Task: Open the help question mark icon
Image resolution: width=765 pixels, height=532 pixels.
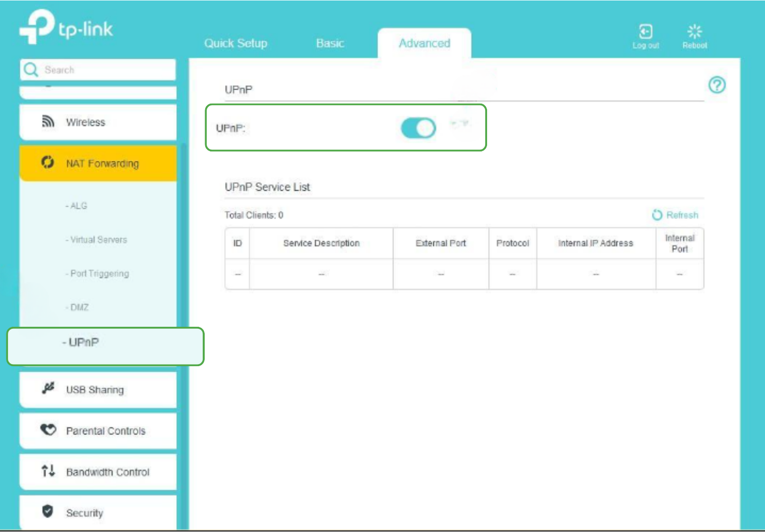Action: point(717,85)
